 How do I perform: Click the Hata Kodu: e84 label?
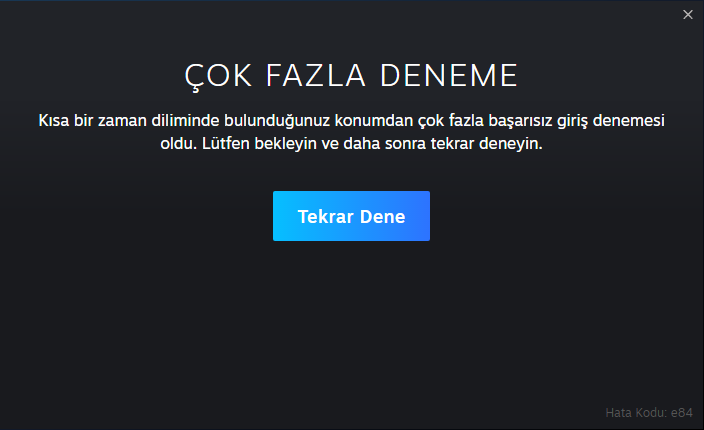click(x=649, y=412)
